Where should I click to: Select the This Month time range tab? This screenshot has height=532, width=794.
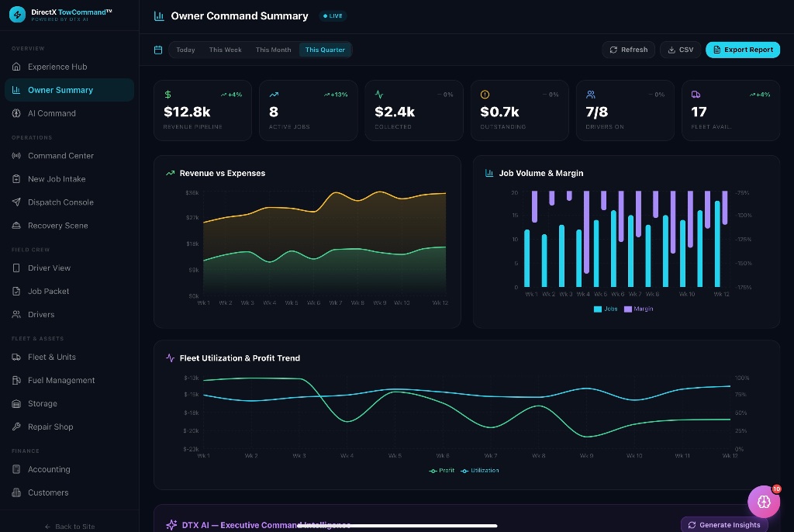[x=274, y=50]
